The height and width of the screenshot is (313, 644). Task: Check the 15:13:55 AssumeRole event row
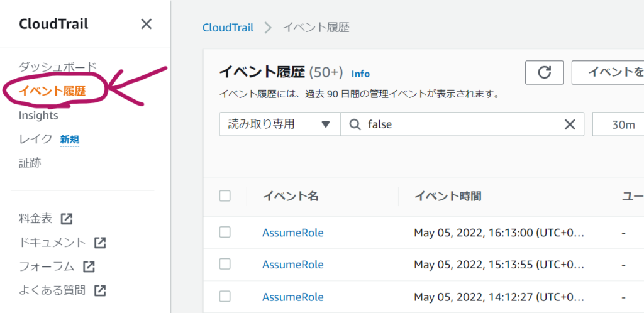click(225, 264)
